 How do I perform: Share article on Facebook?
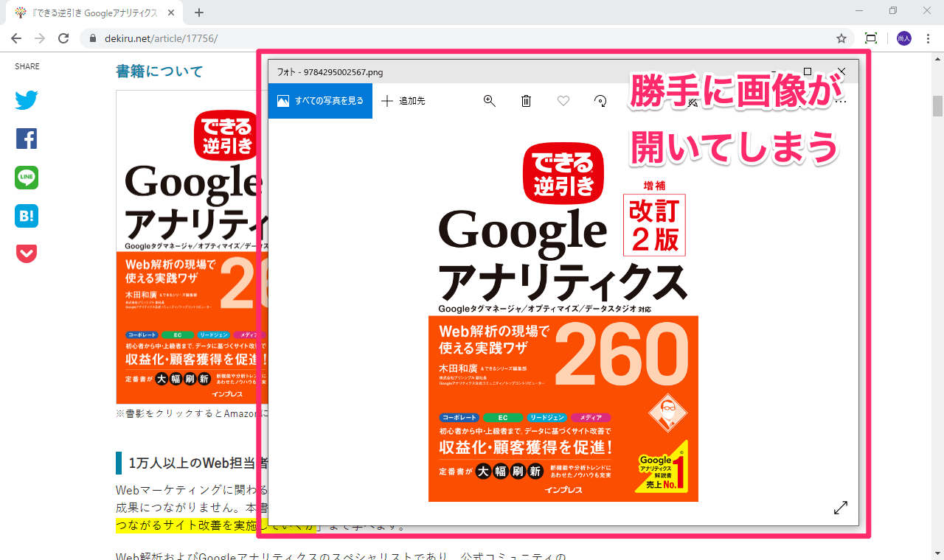tap(27, 139)
